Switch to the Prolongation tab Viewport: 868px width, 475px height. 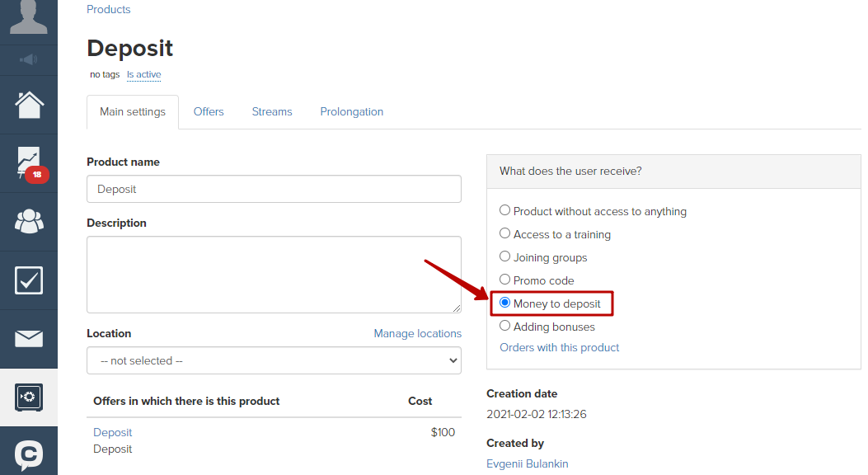click(x=351, y=112)
